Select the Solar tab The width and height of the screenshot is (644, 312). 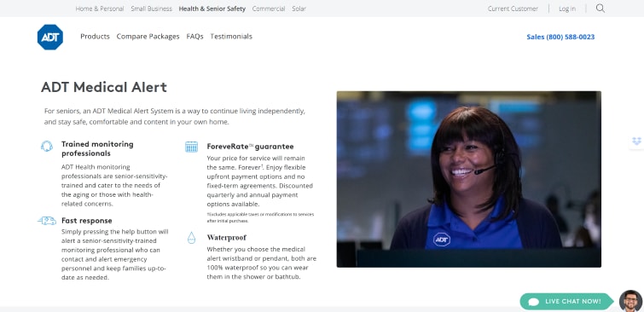point(299,9)
